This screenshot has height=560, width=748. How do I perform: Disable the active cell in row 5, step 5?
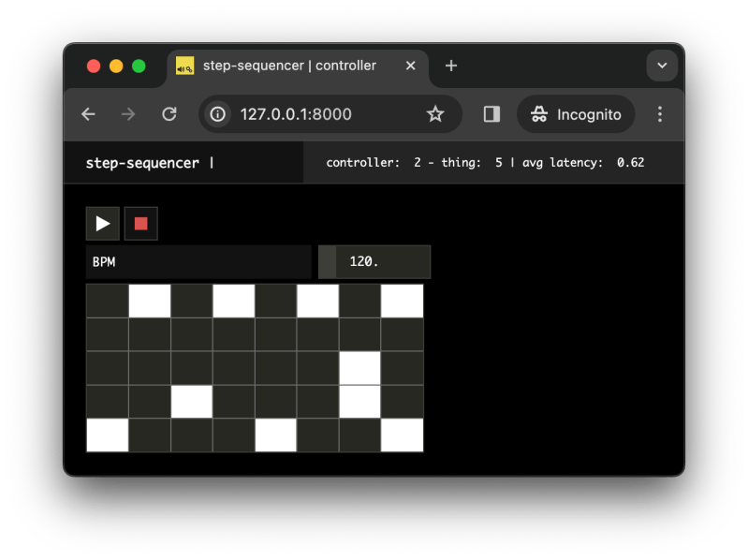pyautogui.click(x=276, y=435)
